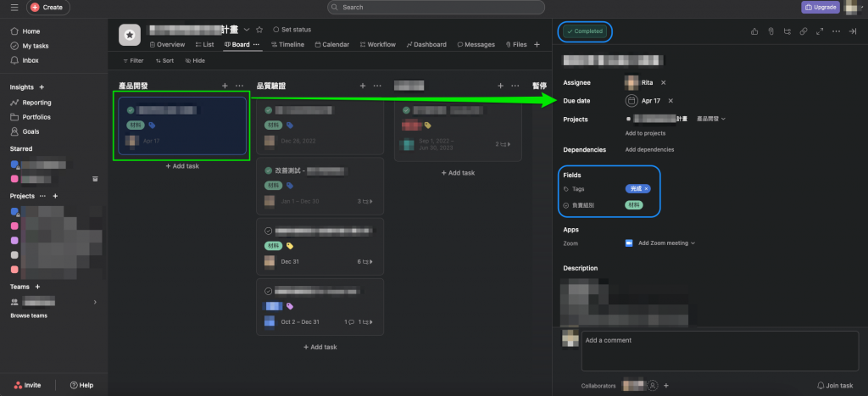Open 產品開發 column more options
This screenshot has height=396, width=868.
(x=239, y=86)
